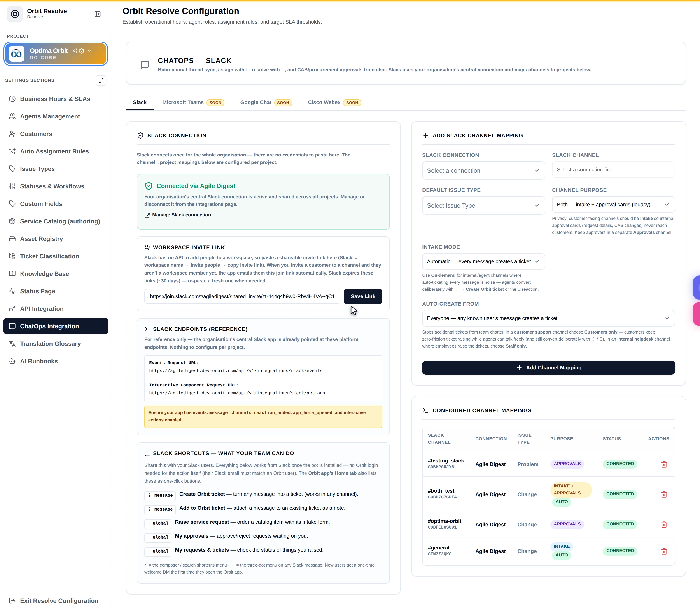The width and height of the screenshot is (700, 612).
Task: Click the INTAKE badge in #general row
Action: 562,546
